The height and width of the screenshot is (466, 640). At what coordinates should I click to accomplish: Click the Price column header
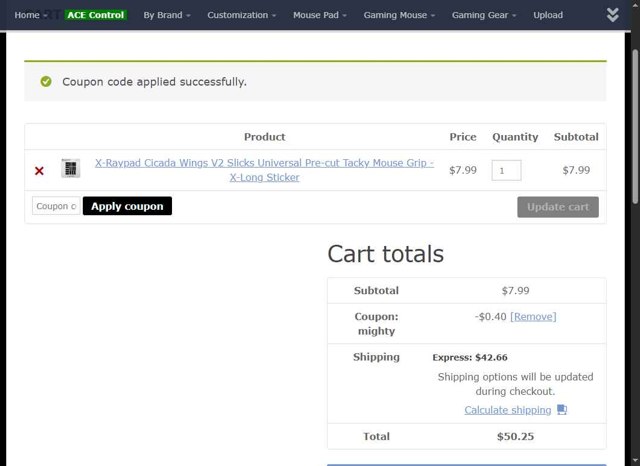(463, 137)
